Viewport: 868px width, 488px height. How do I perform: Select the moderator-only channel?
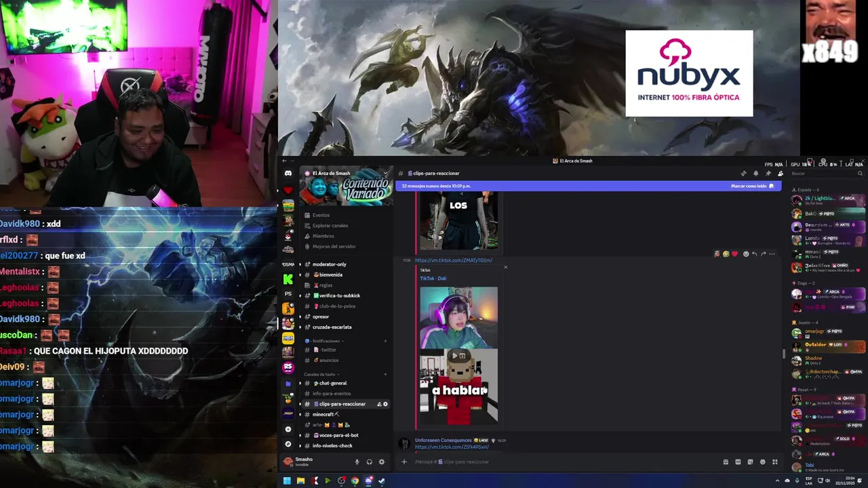[x=346, y=264]
